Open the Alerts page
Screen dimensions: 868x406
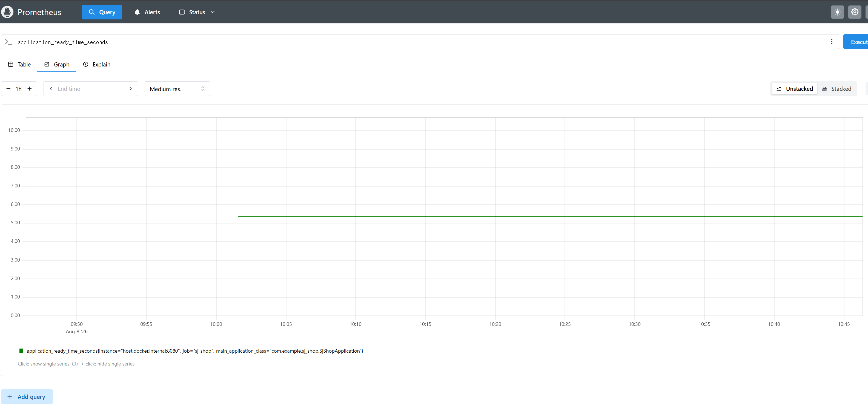tap(147, 12)
